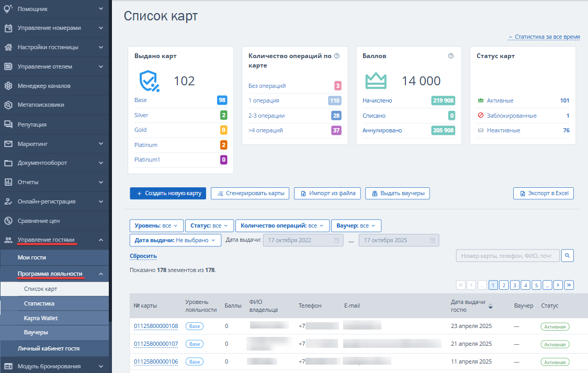This screenshot has height=373, width=588.
Task: Open Статистика in the sidebar submenu
Action: pos(39,303)
